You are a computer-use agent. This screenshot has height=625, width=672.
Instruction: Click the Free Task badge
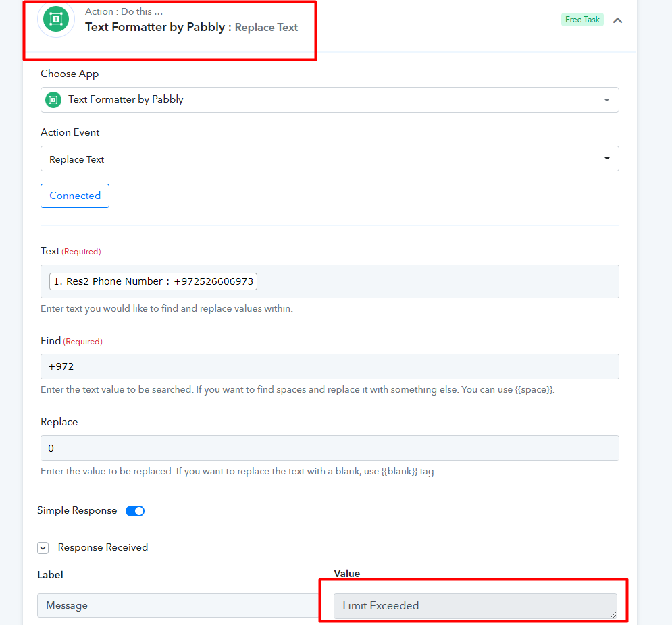(582, 20)
